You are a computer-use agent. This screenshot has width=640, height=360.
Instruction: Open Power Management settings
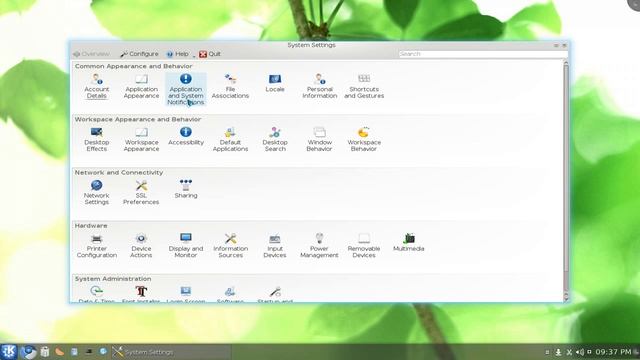[320, 246]
